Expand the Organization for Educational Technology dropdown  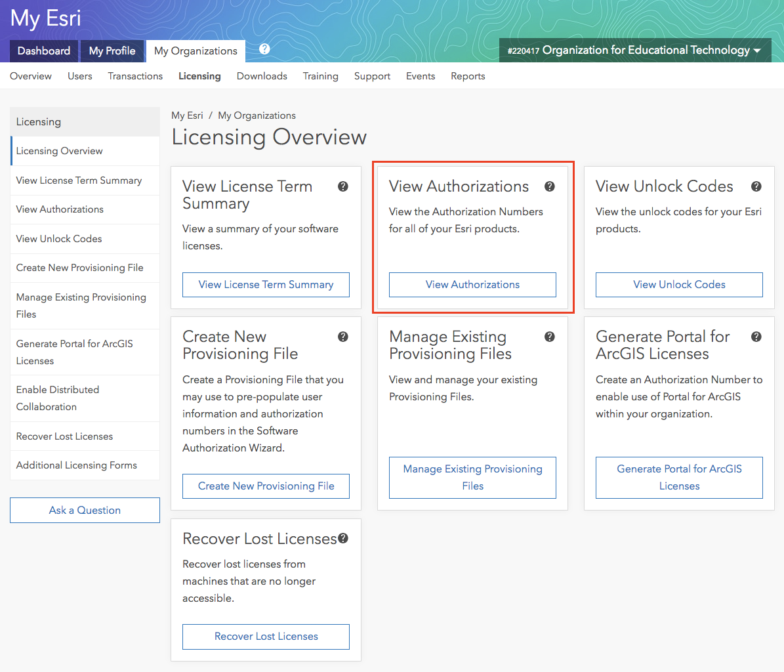coord(635,50)
